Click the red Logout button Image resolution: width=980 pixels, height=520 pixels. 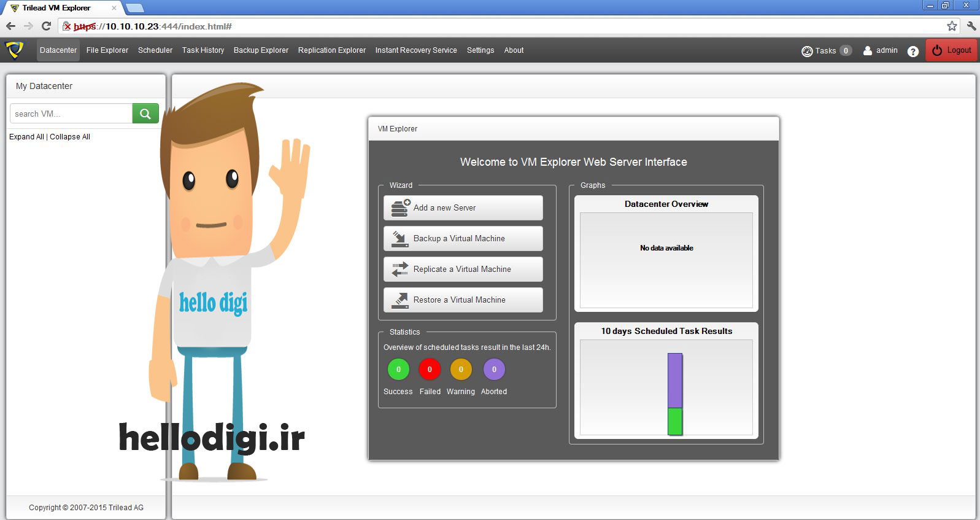tap(952, 50)
